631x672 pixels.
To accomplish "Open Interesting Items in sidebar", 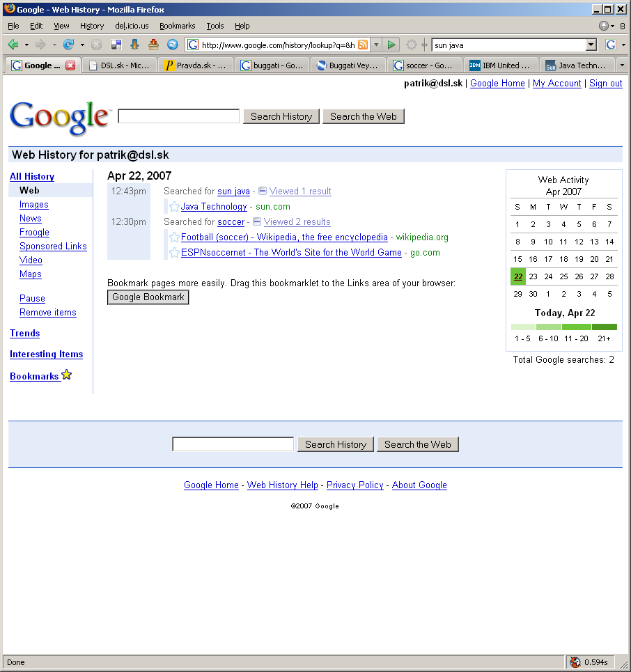I will pos(46,354).
